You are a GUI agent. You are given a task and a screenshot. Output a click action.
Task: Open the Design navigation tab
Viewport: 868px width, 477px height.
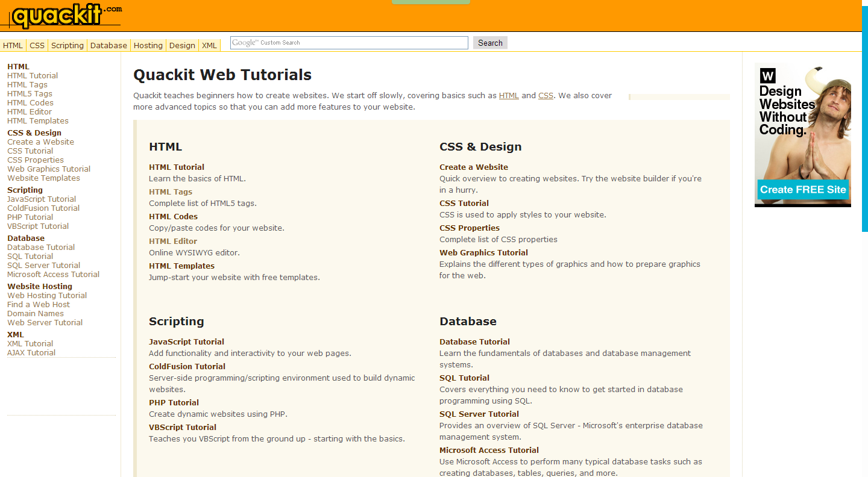tap(182, 45)
